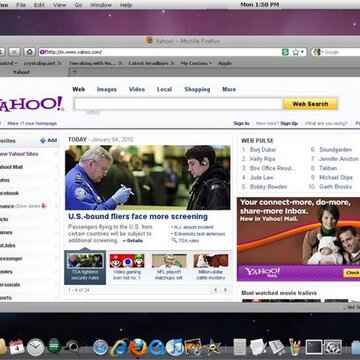Open Firefox from the dock

[x=138, y=347]
